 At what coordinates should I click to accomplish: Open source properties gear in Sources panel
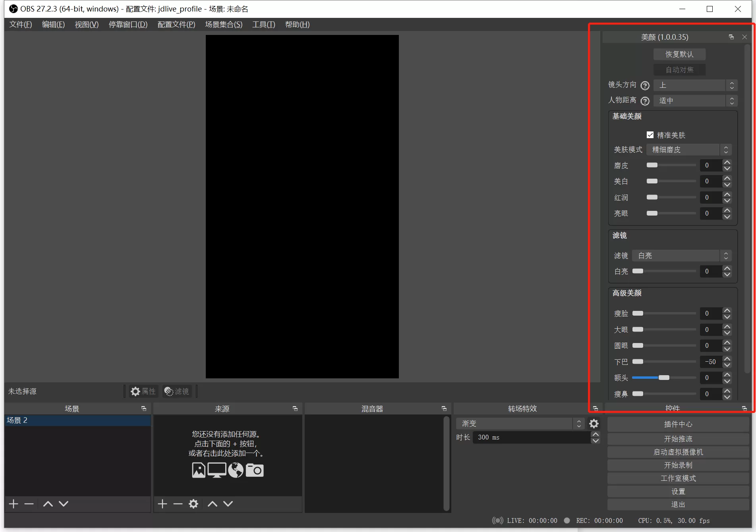tap(193, 504)
